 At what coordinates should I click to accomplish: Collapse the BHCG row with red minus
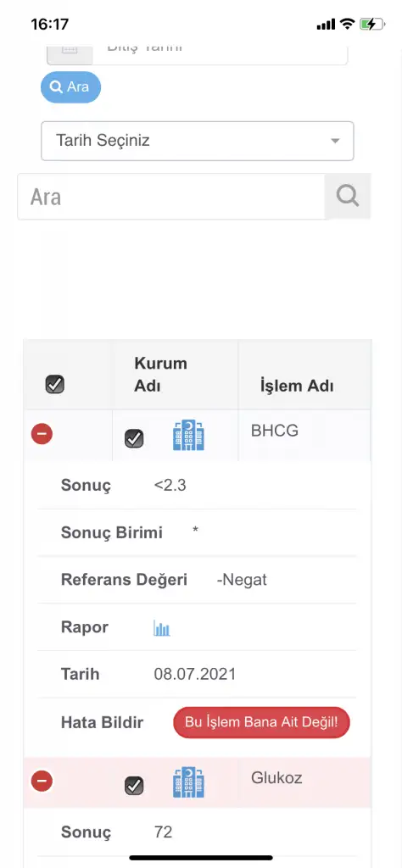(x=42, y=433)
